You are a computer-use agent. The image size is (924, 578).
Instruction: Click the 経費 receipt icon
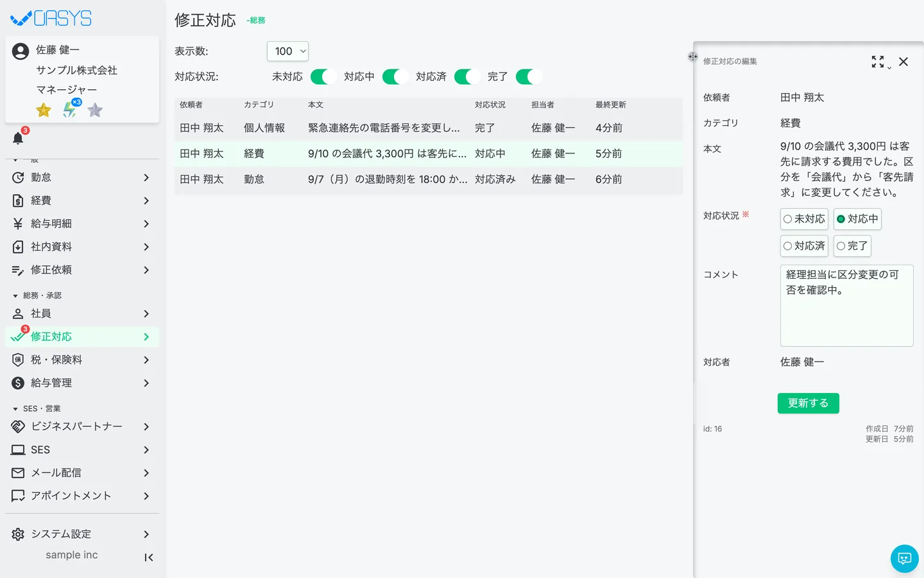18,200
